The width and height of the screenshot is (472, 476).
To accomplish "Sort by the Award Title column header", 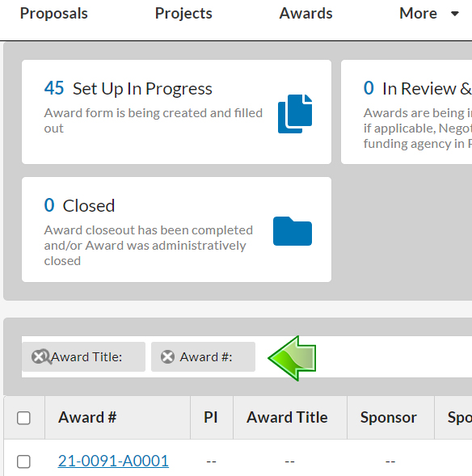I will (x=287, y=417).
